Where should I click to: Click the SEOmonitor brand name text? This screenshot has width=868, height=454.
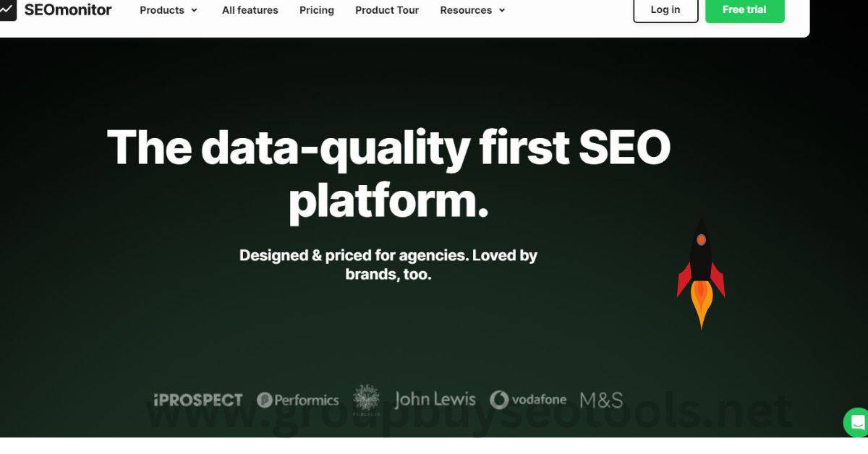(68, 10)
